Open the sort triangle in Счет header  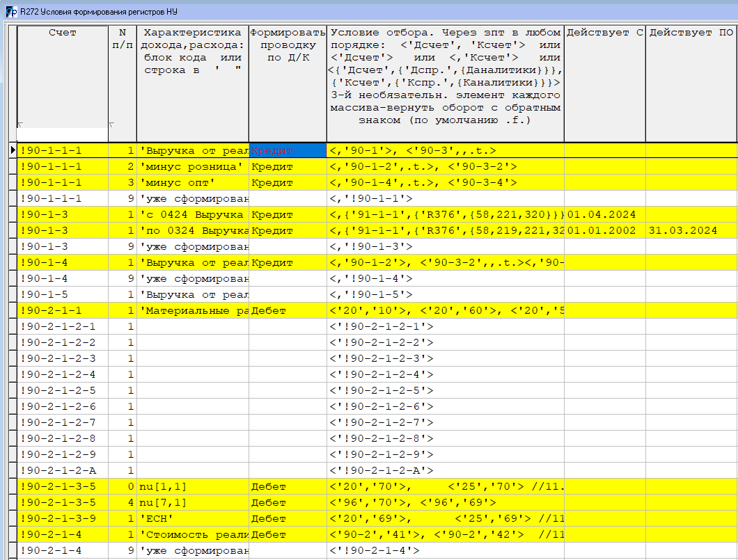(x=20, y=125)
